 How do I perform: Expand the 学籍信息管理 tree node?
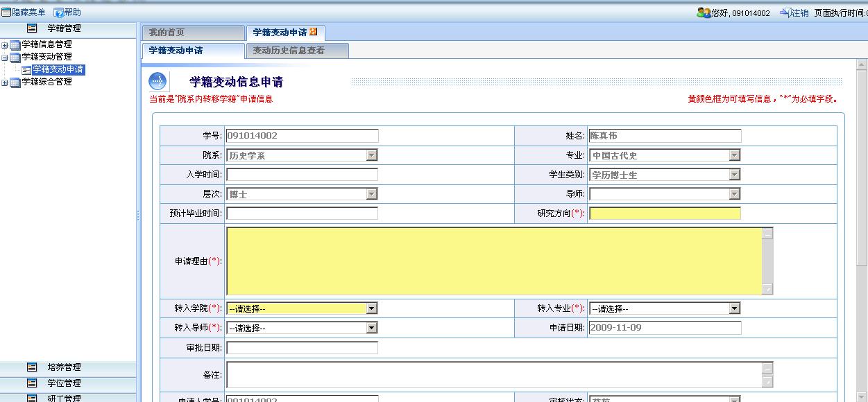(x=5, y=44)
